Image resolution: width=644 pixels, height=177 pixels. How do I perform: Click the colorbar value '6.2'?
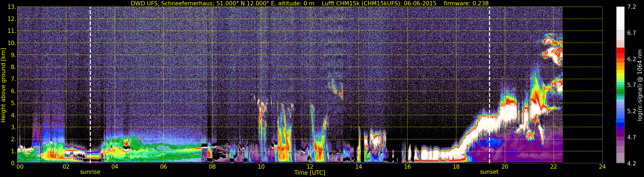(x=632, y=59)
